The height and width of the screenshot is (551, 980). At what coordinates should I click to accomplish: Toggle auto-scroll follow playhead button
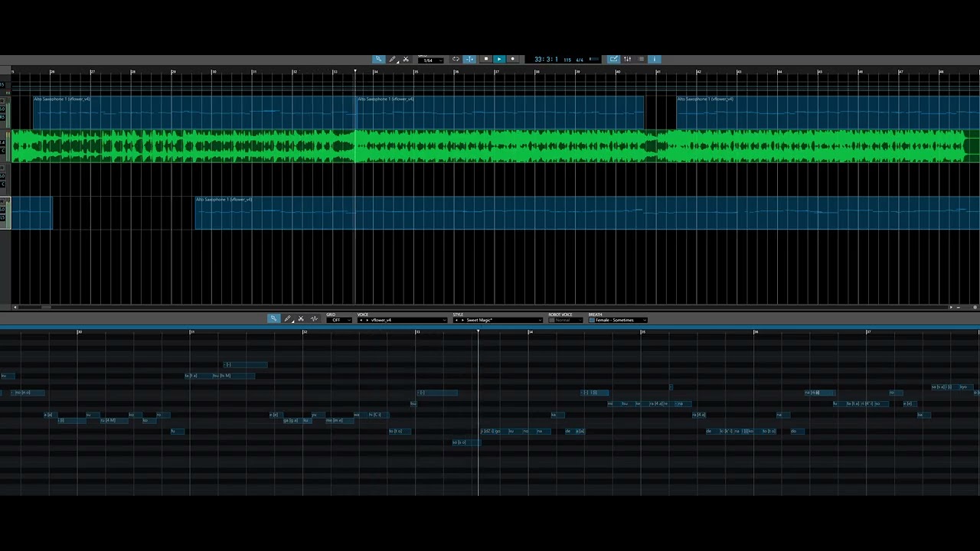[470, 59]
